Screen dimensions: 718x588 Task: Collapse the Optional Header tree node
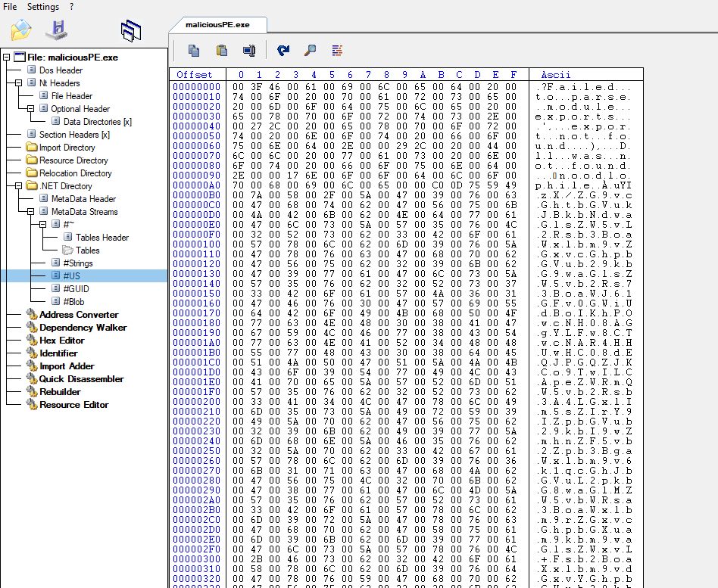click(x=32, y=109)
